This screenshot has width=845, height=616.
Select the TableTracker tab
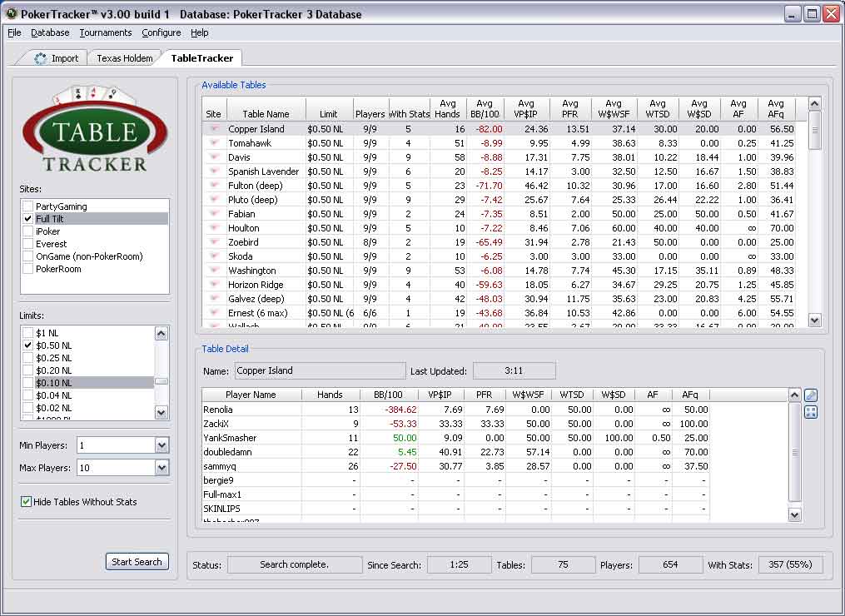pyautogui.click(x=202, y=58)
